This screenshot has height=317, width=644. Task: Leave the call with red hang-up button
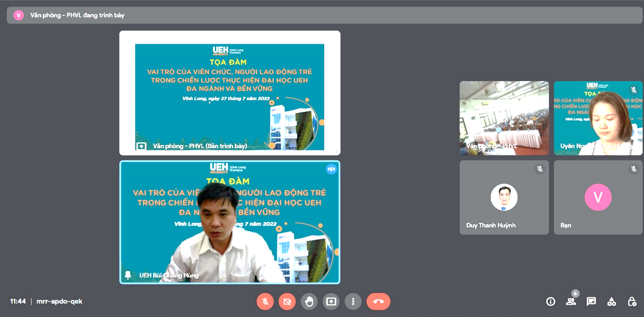click(378, 302)
